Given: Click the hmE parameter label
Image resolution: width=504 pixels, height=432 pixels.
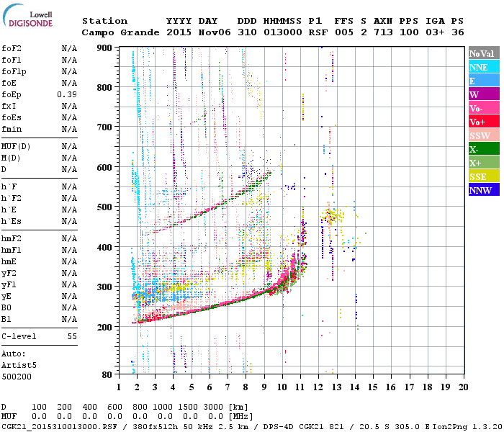Looking at the screenshot, I should (x=9, y=261).
